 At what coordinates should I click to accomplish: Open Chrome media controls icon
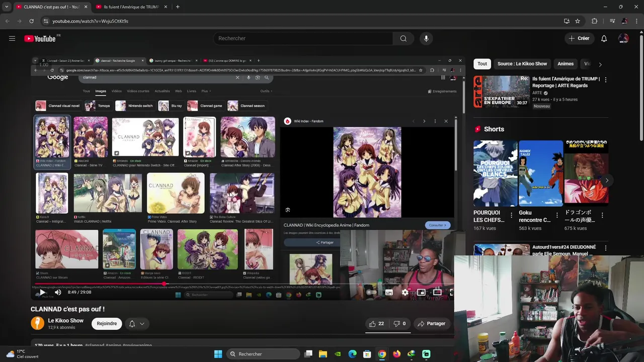[612, 21]
